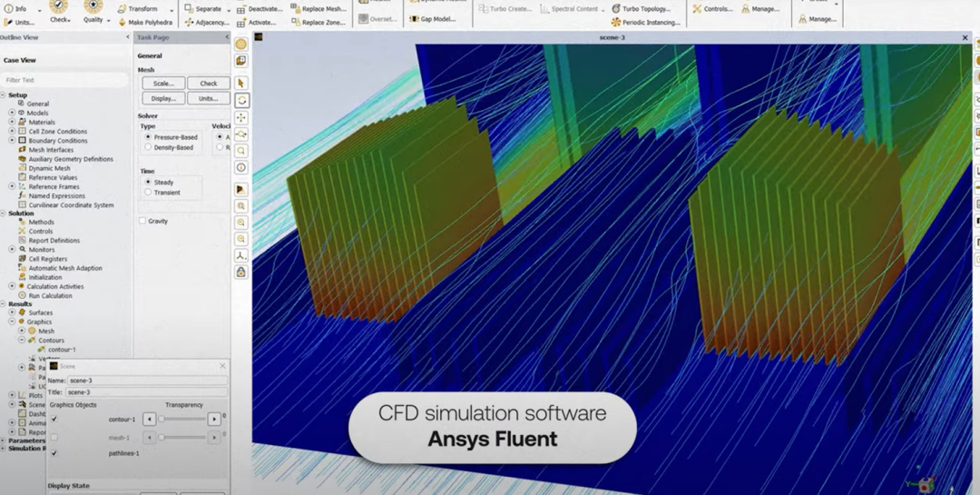Expand the Surfaces tree node
980x495 pixels.
pyautogui.click(x=12, y=312)
